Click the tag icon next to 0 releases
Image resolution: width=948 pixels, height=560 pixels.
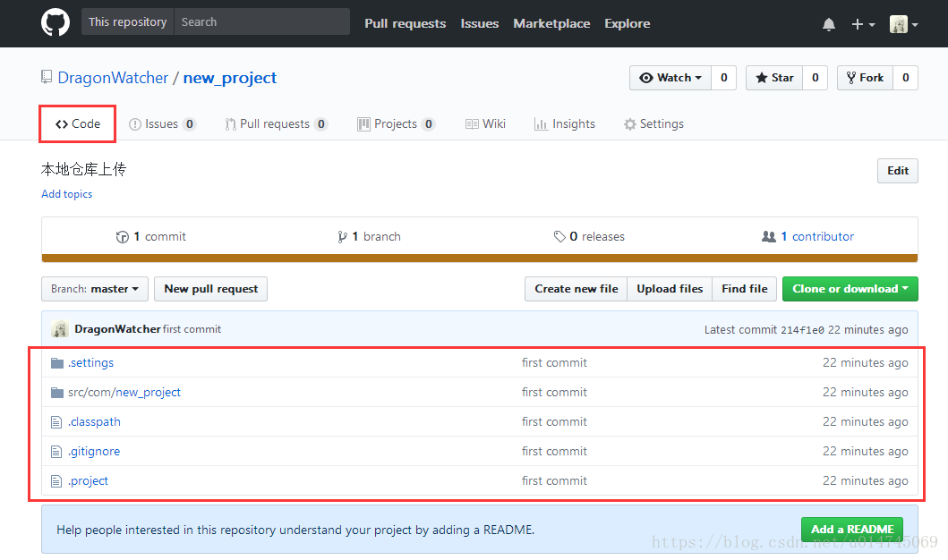(x=559, y=236)
